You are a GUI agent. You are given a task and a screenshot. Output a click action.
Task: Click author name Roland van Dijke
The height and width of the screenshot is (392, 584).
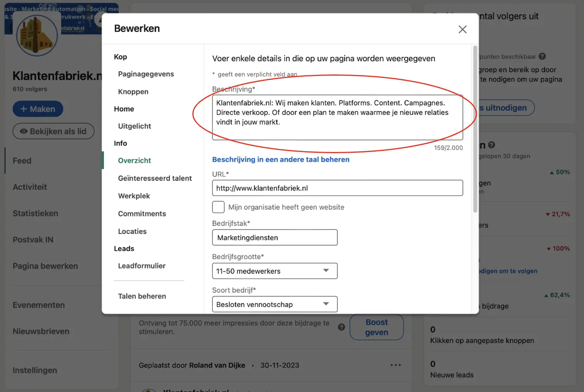click(x=217, y=365)
